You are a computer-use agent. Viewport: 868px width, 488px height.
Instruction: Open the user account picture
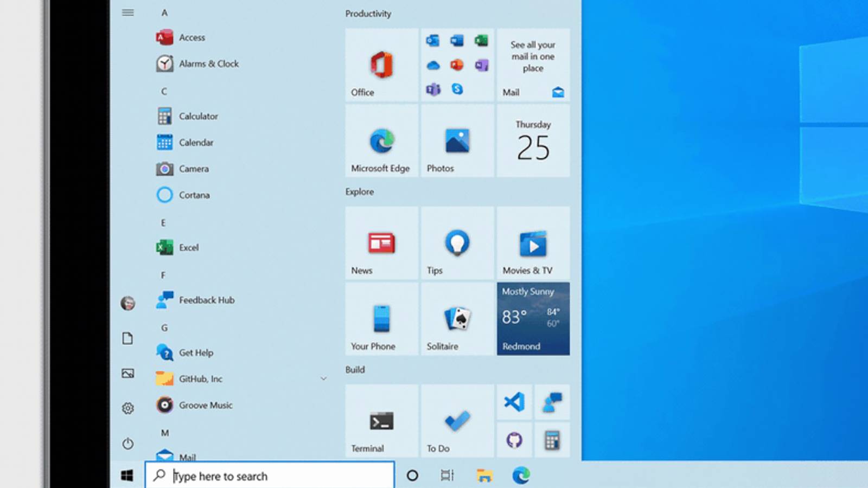point(128,303)
